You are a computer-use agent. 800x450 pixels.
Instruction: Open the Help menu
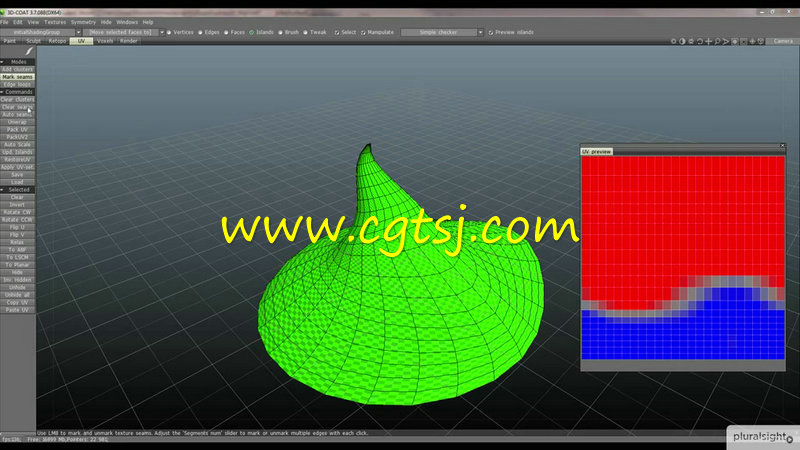click(148, 22)
